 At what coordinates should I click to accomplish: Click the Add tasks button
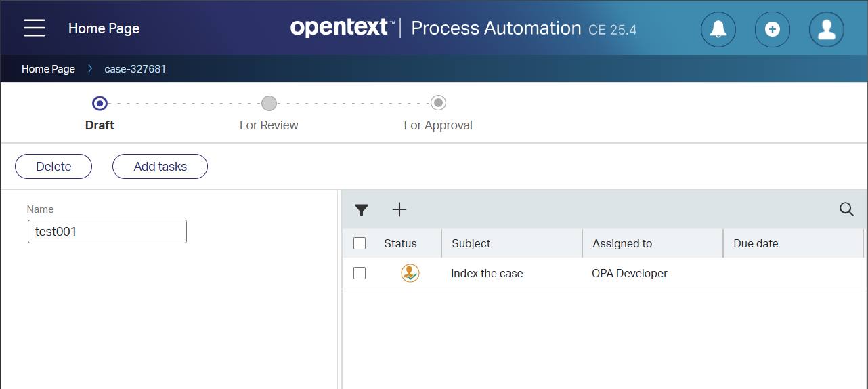click(160, 167)
